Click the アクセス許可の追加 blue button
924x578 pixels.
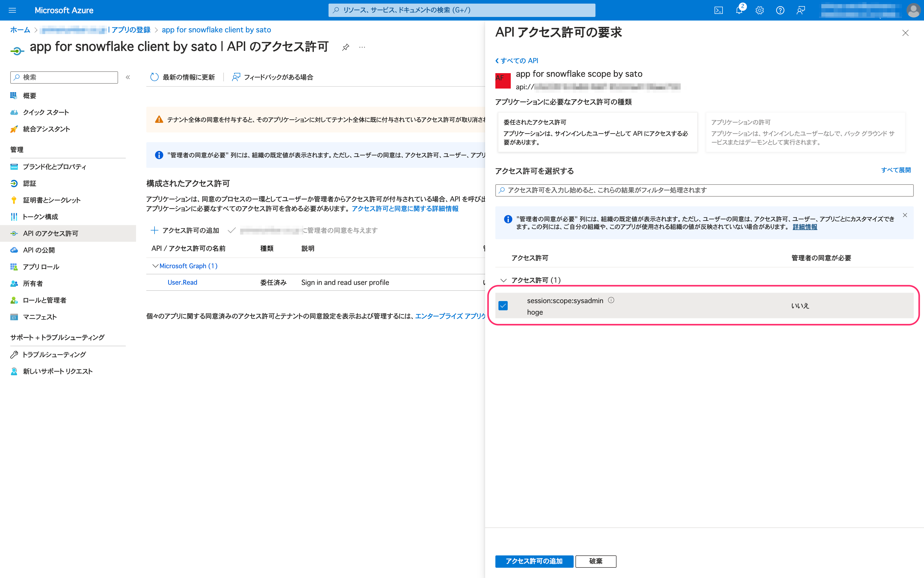pyautogui.click(x=534, y=561)
